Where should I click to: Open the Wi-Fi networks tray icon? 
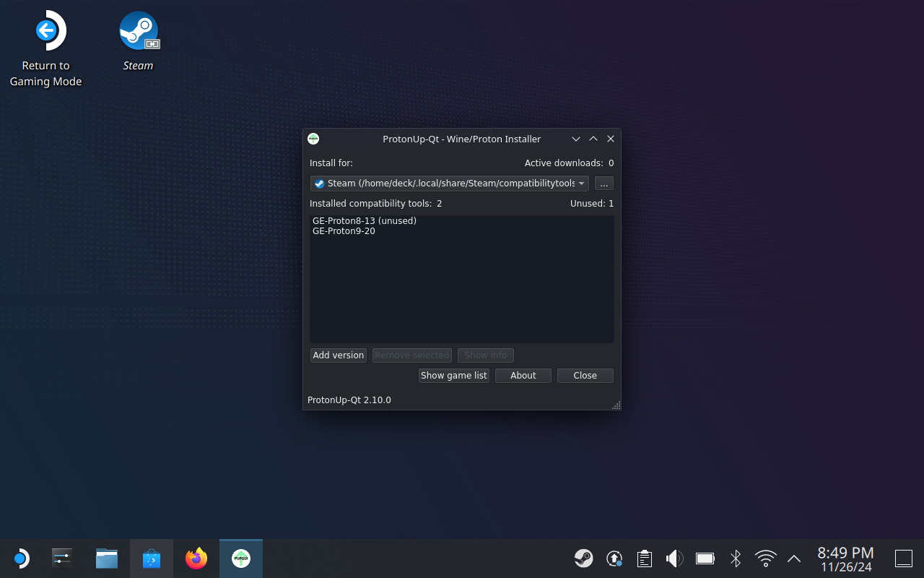pyautogui.click(x=766, y=558)
